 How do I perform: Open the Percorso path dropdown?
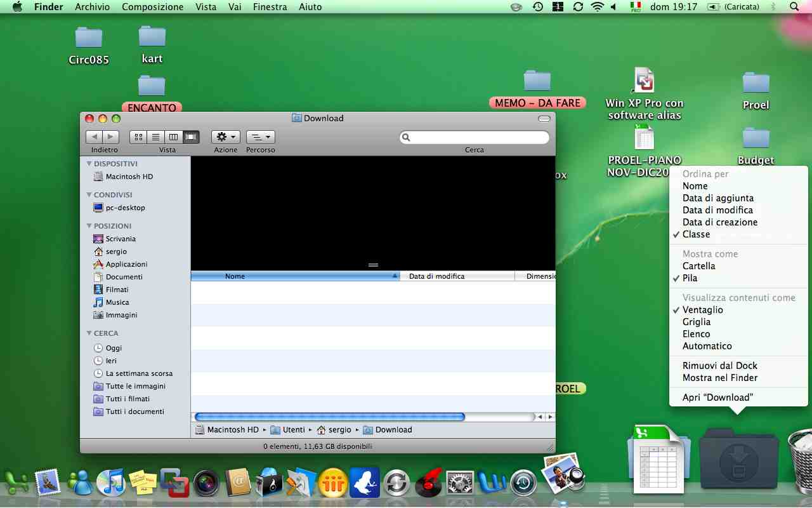[x=260, y=137]
